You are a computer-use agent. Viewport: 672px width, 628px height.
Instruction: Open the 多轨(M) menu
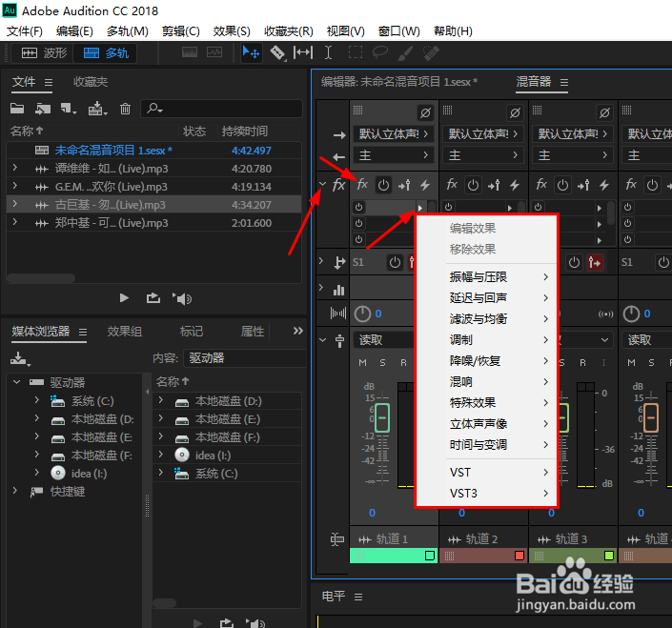click(128, 31)
